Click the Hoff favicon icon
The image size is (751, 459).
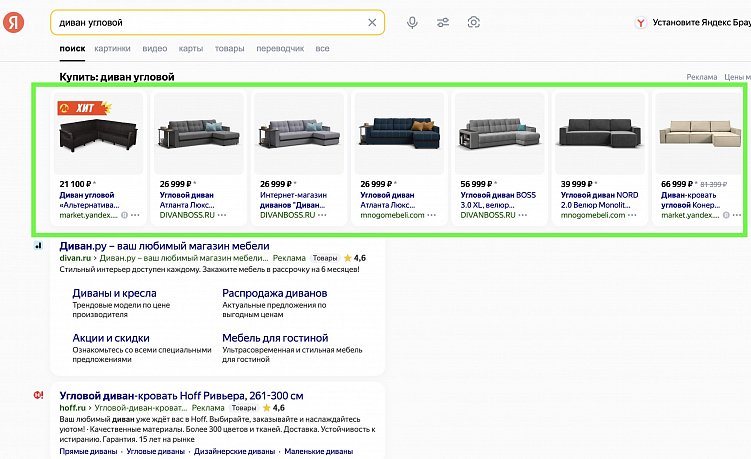click(38, 395)
